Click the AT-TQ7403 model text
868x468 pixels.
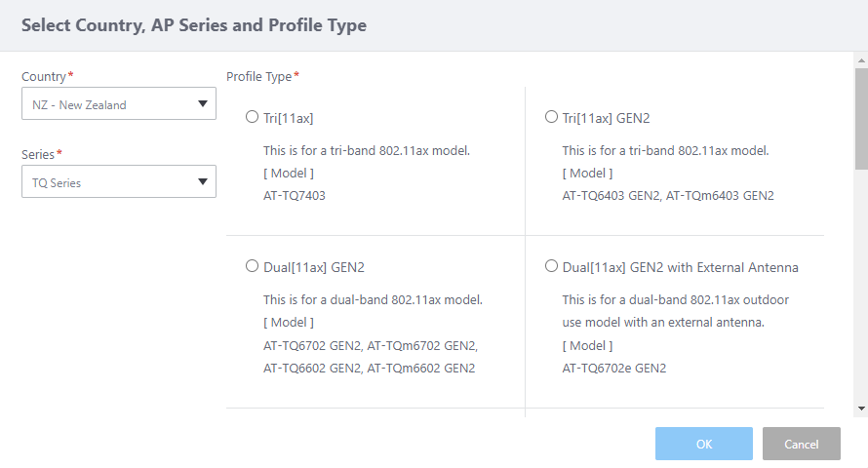pyautogui.click(x=295, y=196)
